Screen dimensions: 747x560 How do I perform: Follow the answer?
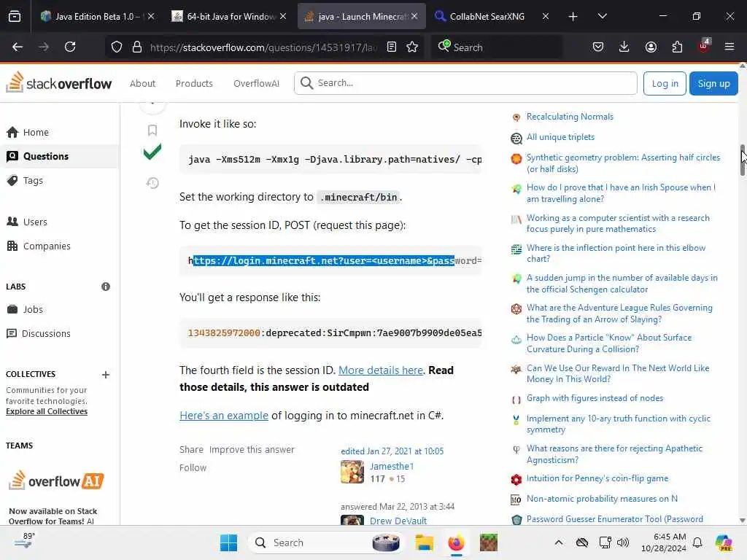pyautogui.click(x=193, y=468)
